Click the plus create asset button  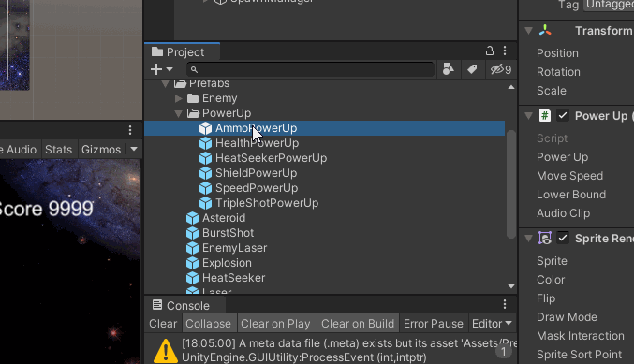point(156,69)
